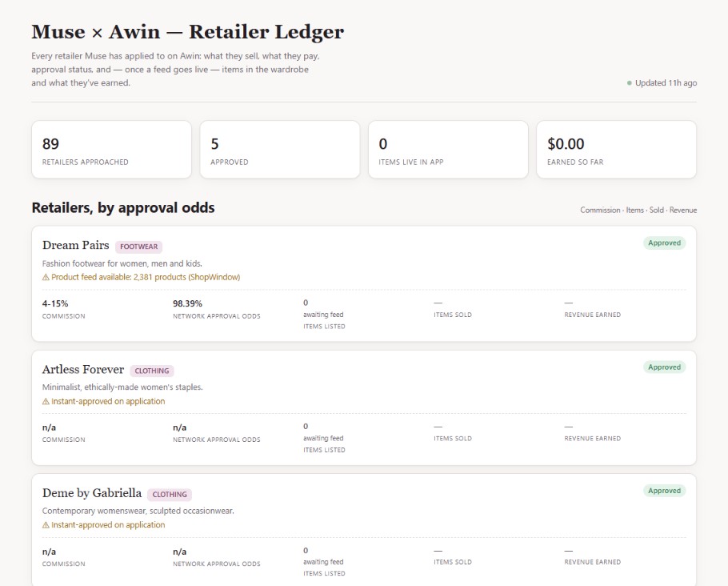This screenshot has height=586, width=728.
Task: Click Instant-approved note under Artless Forever
Action: tap(108, 402)
